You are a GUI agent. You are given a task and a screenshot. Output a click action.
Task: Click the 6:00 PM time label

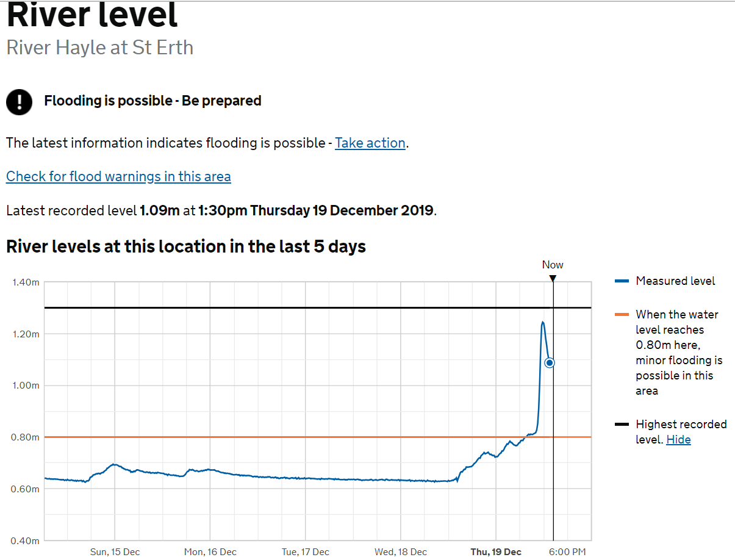pyautogui.click(x=567, y=552)
